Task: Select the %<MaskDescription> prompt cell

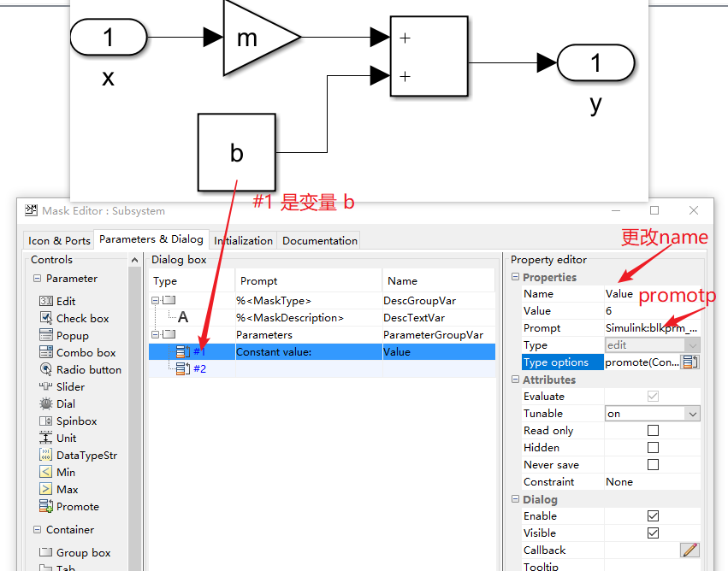Action: [x=309, y=318]
